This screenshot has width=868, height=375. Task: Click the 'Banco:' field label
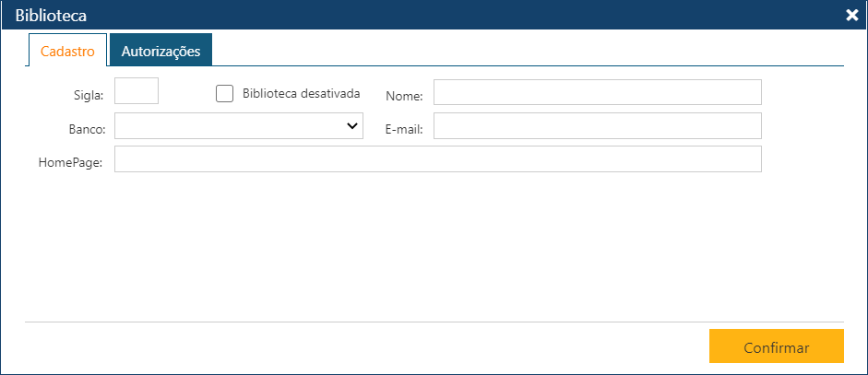point(86,129)
